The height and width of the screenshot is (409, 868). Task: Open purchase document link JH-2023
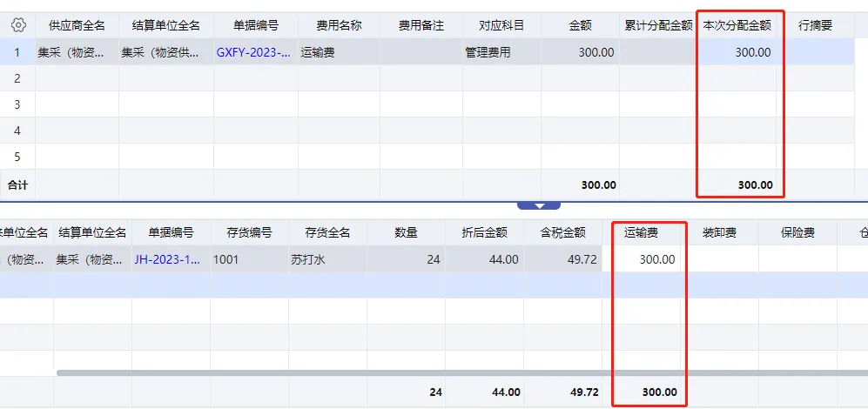168,259
